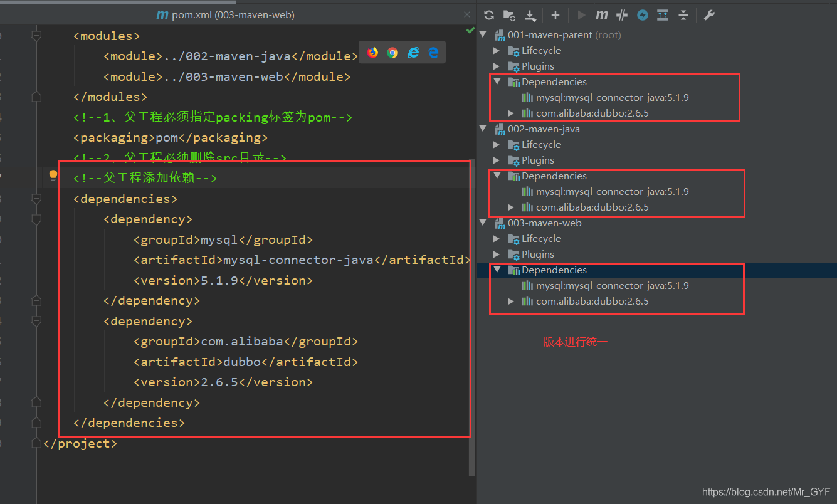This screenshot has width=837, height=504.
Task: Collapse all nodes in Maven tree
Action: 683,15
